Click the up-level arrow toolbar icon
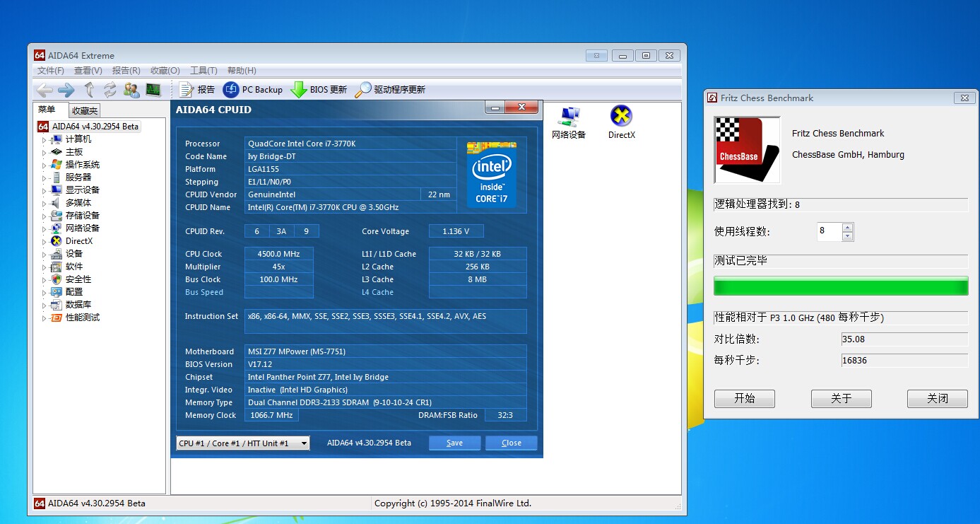 point(89,90)
